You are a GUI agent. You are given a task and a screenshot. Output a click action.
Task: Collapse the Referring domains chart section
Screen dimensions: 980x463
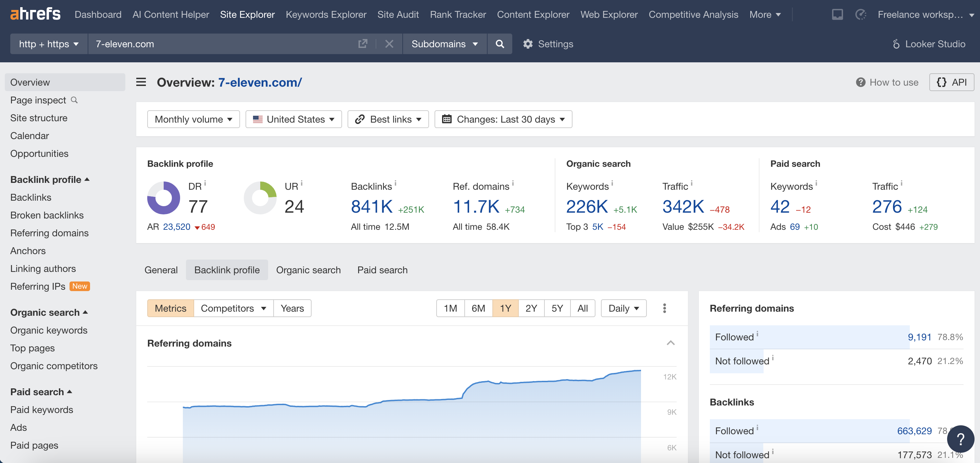670,343
